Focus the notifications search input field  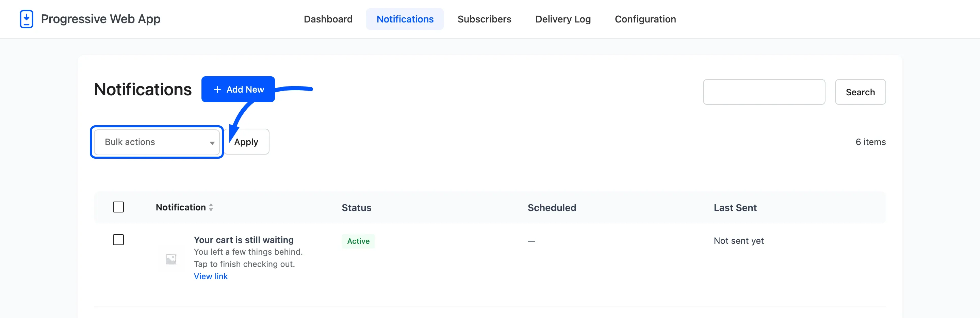[764, 92]
